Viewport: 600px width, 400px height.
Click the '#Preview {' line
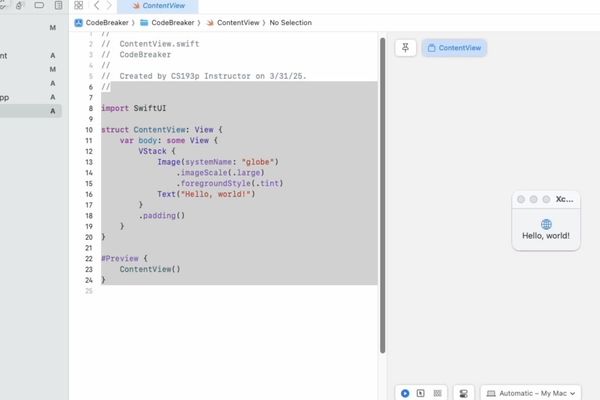click(124, 258)
